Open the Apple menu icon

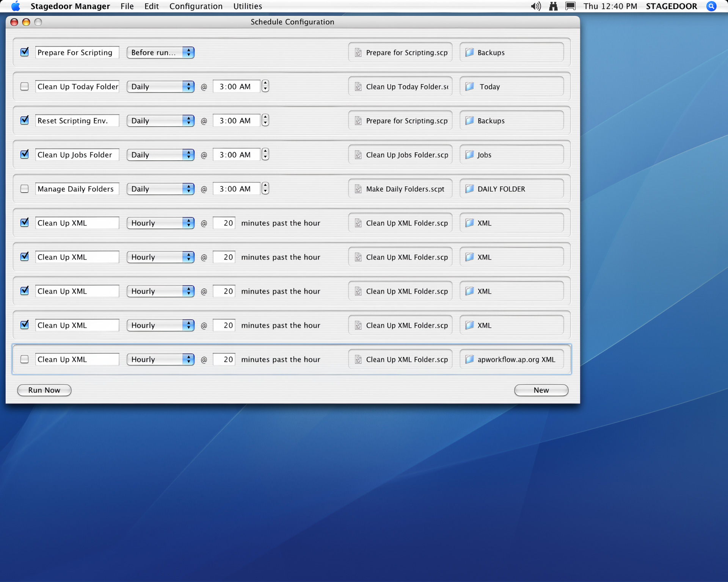[x=16, y=6]
